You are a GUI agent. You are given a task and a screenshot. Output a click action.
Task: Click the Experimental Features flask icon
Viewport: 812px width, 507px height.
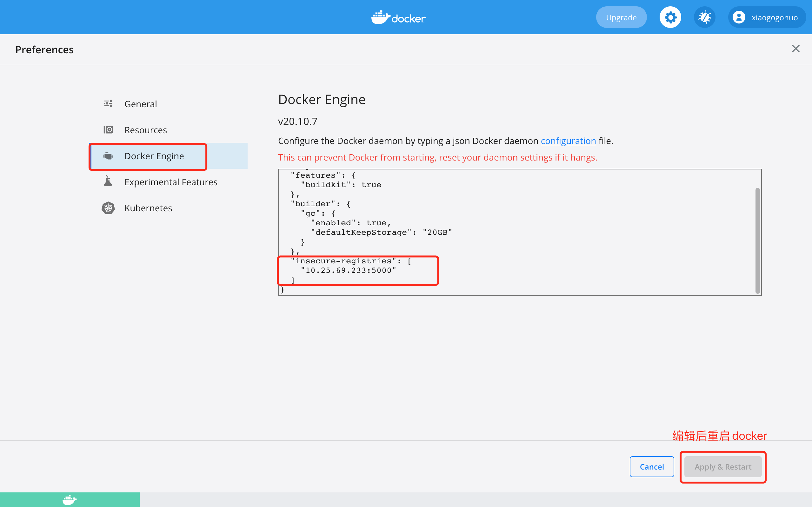[x=108, y=181]
